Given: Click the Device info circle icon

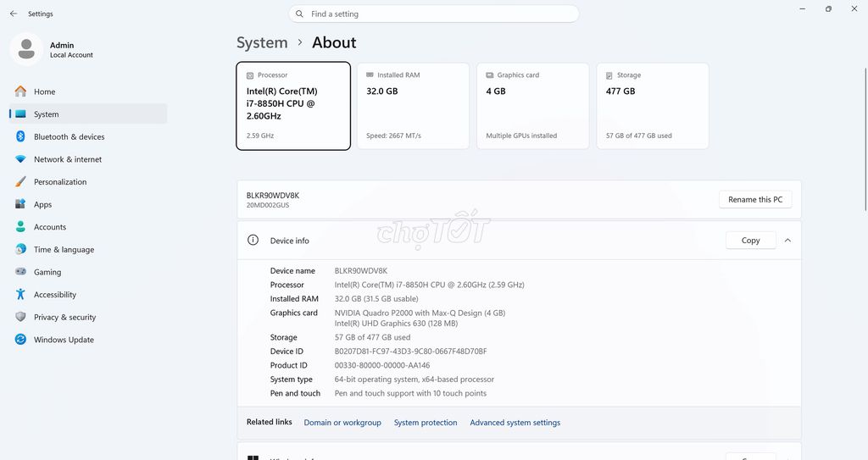Looking at the screenshot, I should click(253, 240).
